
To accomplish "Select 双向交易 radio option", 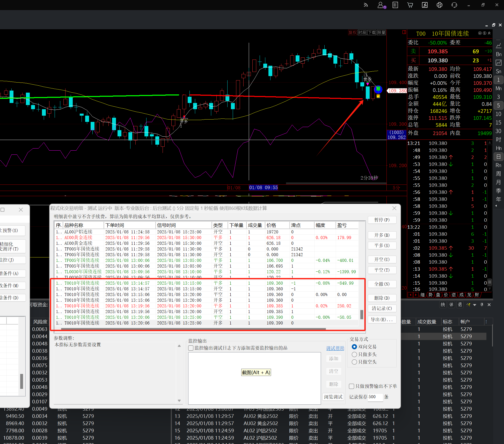I will 364,347.
